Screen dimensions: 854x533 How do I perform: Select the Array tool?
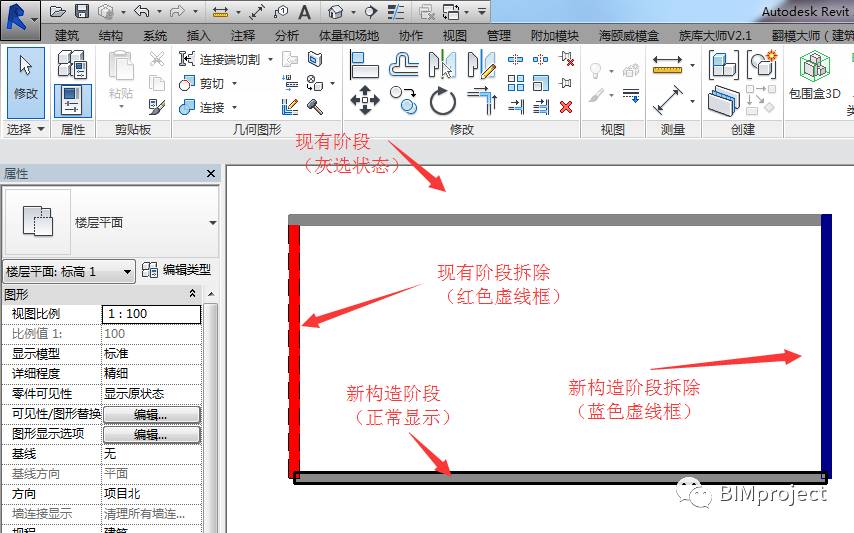tap(515, 83)
